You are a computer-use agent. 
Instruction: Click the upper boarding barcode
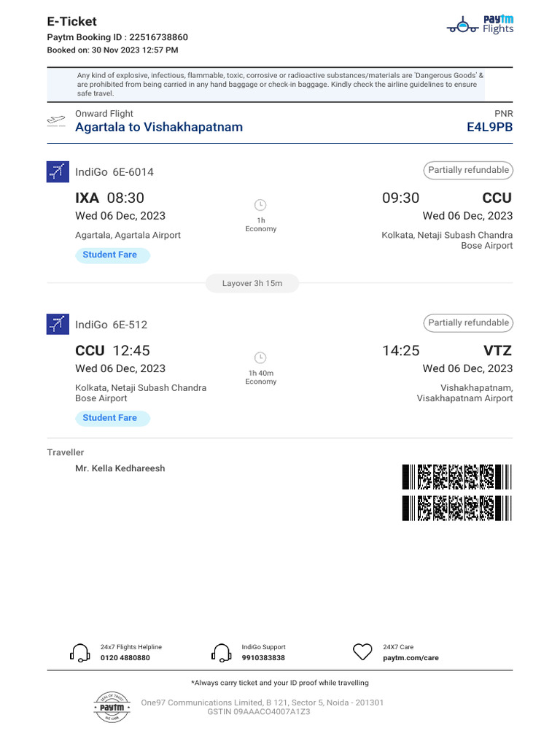(456, 477)
